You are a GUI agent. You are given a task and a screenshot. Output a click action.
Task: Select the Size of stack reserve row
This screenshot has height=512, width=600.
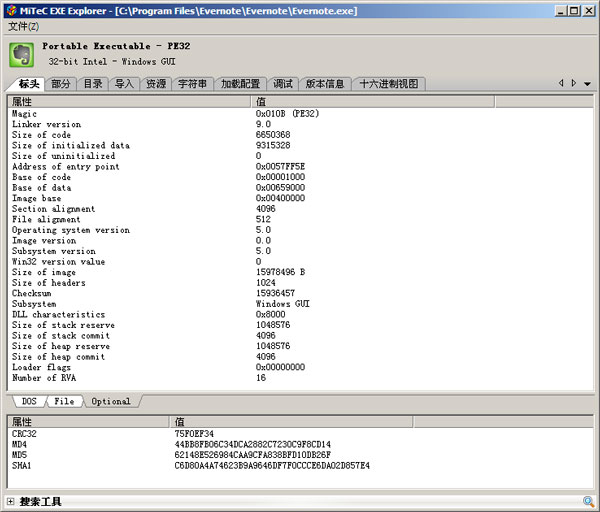coord(300,325)
